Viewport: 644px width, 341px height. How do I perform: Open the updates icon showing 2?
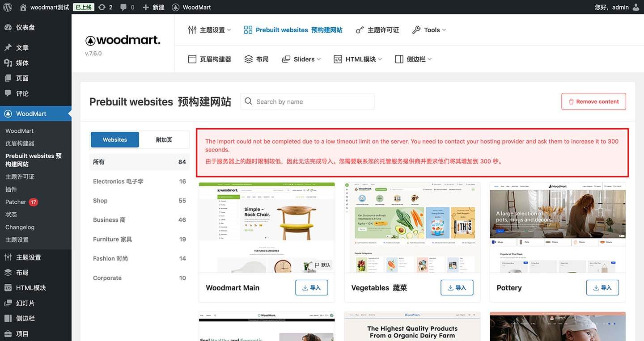106,7
